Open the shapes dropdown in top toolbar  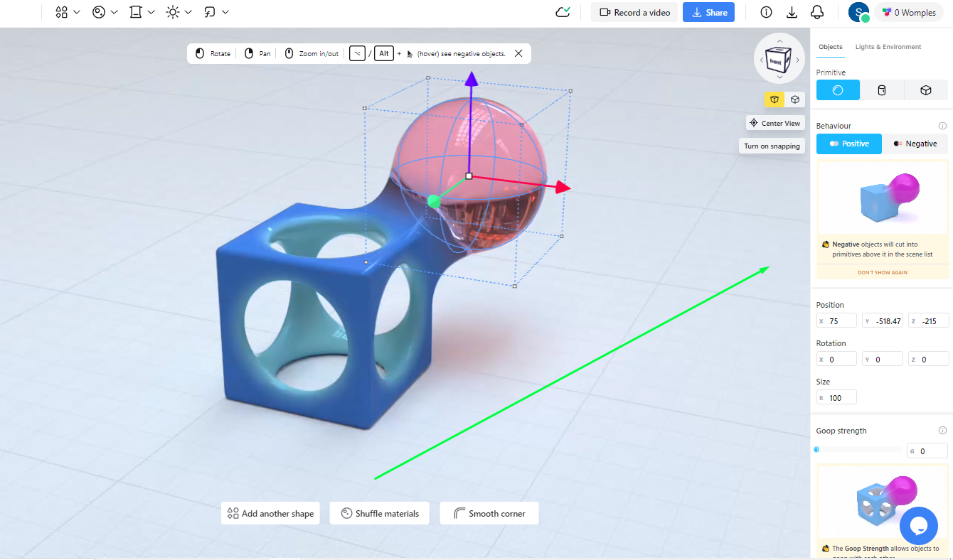[x=68, y=12]
